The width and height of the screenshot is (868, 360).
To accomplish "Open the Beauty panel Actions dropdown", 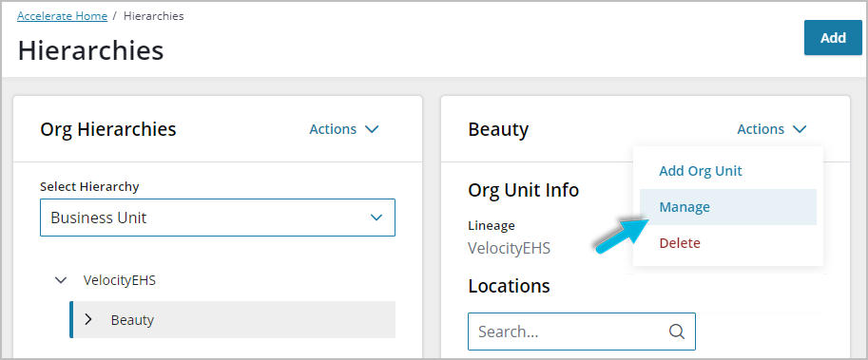I will [772, 129].
